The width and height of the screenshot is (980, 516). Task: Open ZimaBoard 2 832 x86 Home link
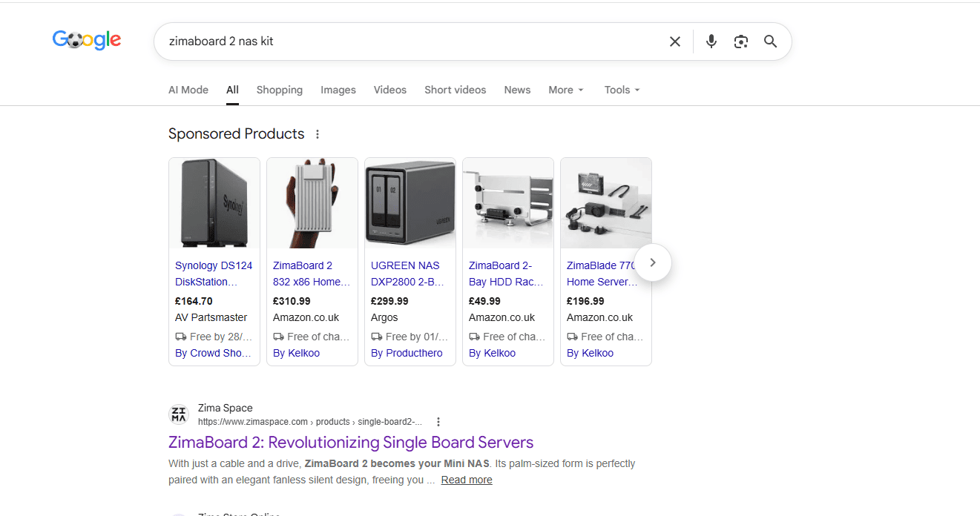pos(312,274)
